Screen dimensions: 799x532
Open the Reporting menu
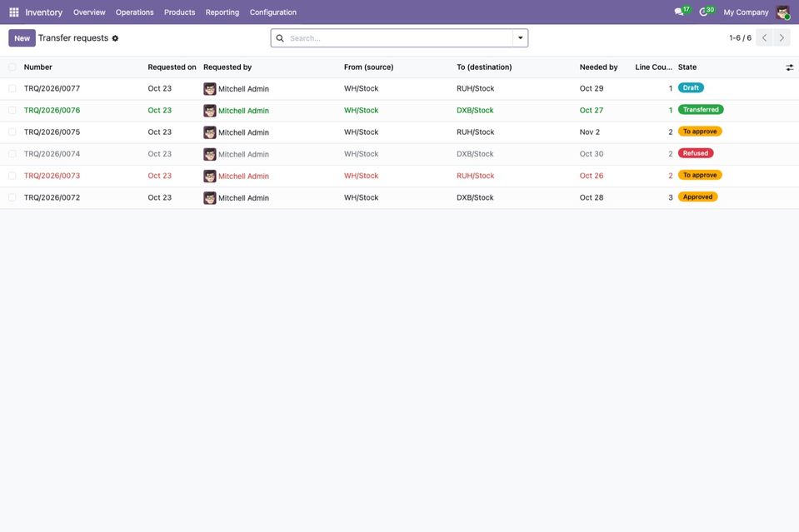(222, 12)
